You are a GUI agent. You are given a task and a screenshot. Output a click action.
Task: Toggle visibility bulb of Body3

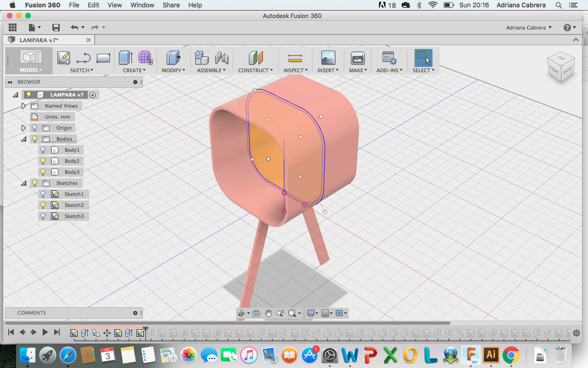[x=43, y=172]
